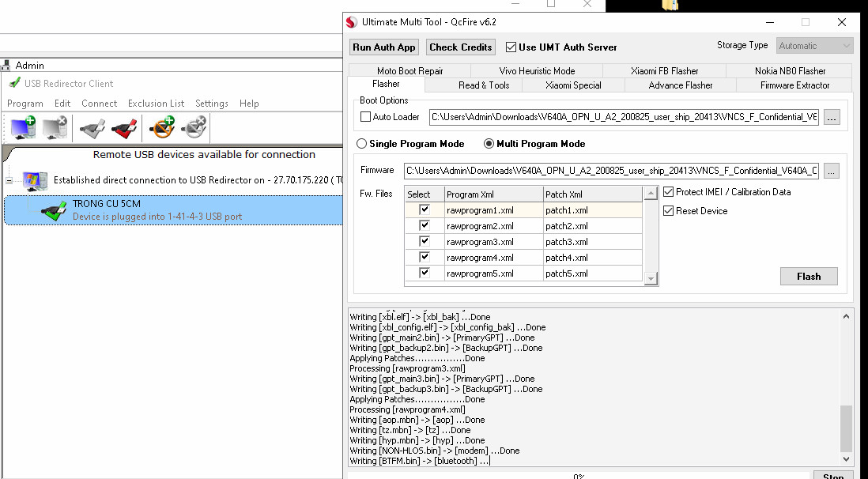Uncheck the rawprogram1.xml select box

click(425, 210)
